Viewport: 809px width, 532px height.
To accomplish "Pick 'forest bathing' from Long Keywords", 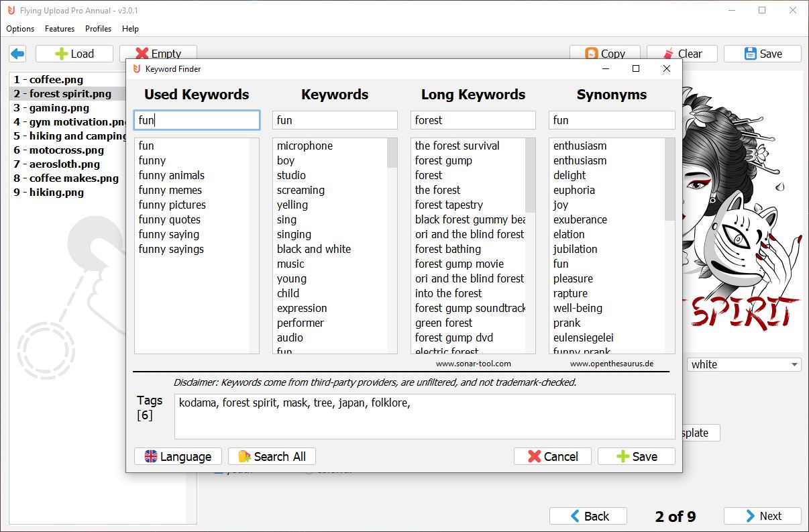I will [448, 249].
